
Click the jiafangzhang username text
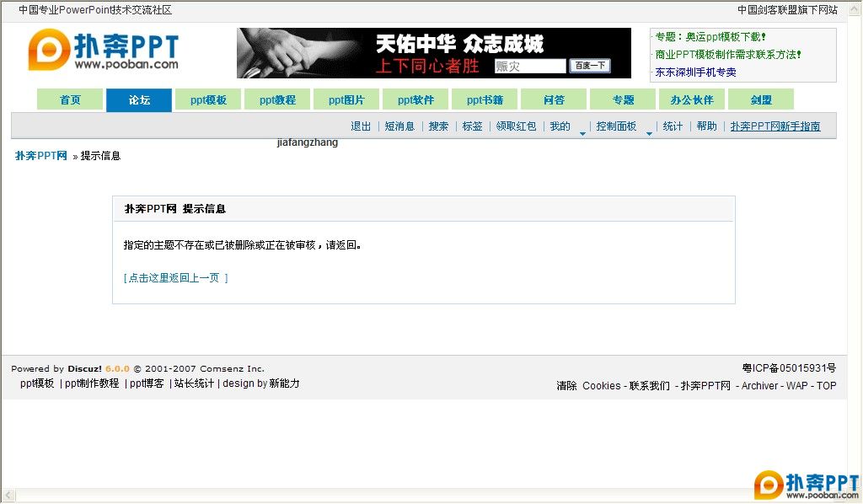point(307,142)
